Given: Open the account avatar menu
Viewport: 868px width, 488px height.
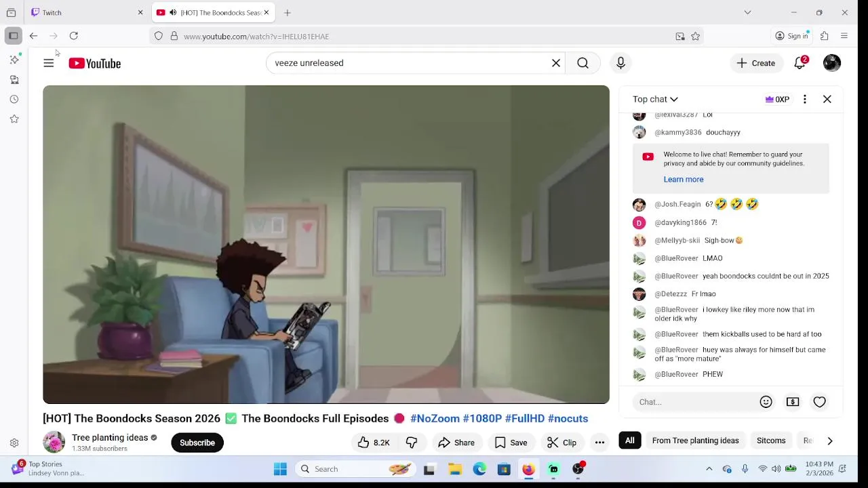Looking at the screenshot, I should click(x=832, y=63).
